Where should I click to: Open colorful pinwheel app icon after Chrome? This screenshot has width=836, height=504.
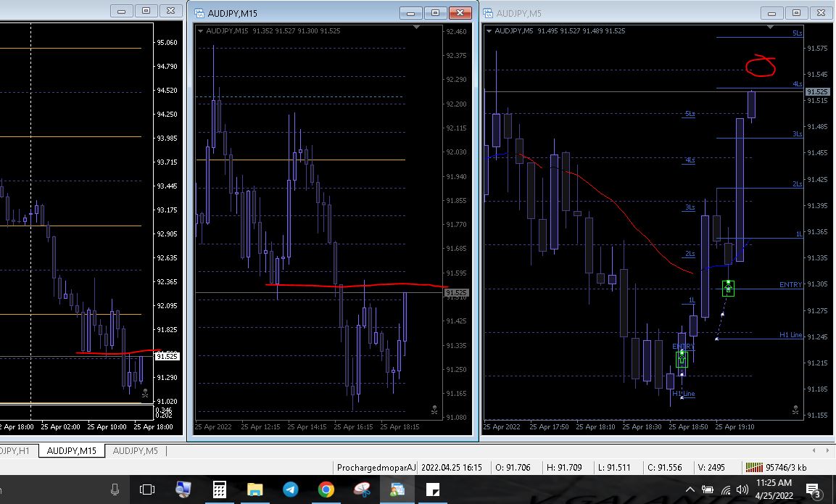362,489
